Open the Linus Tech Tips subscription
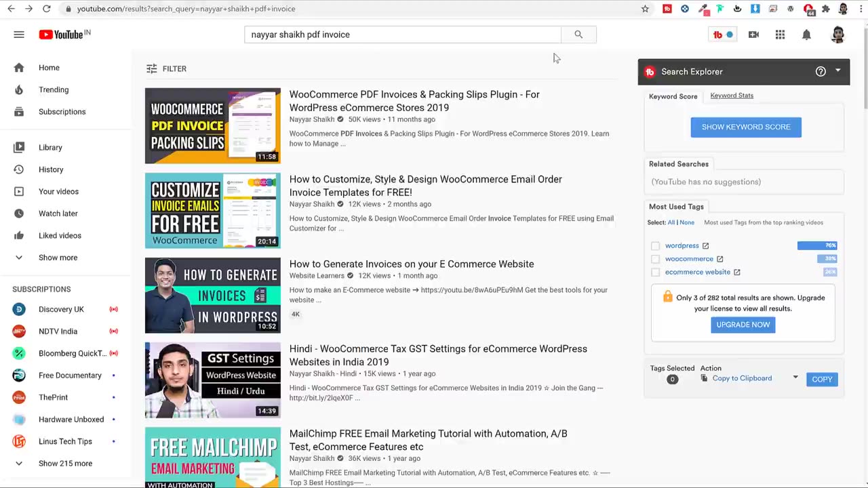This screenshot has height=488, width=868. [x=66, y=441]
